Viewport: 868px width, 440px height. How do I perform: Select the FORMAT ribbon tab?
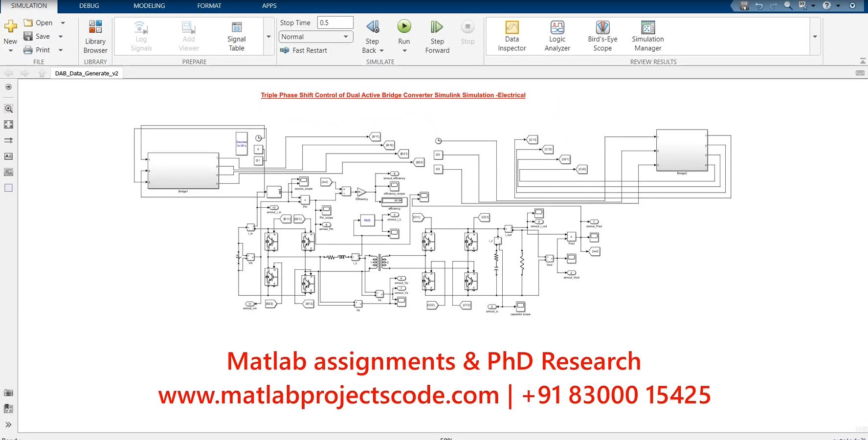tap(209, 6)
